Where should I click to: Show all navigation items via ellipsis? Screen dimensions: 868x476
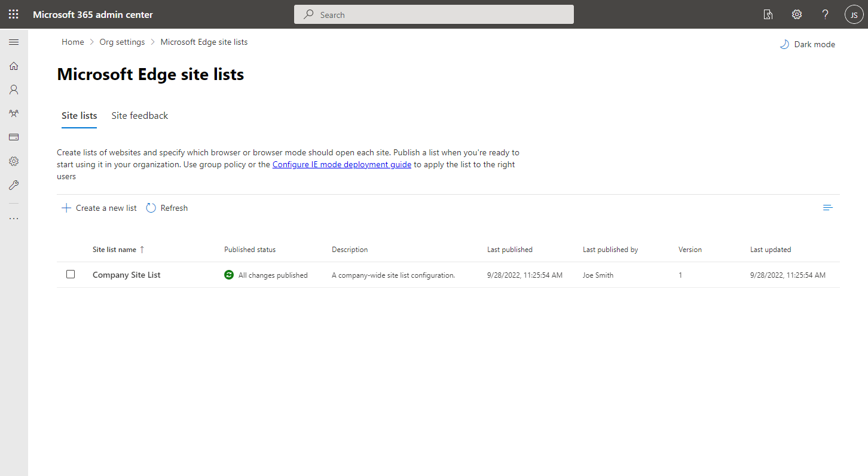tap(13, 217)
